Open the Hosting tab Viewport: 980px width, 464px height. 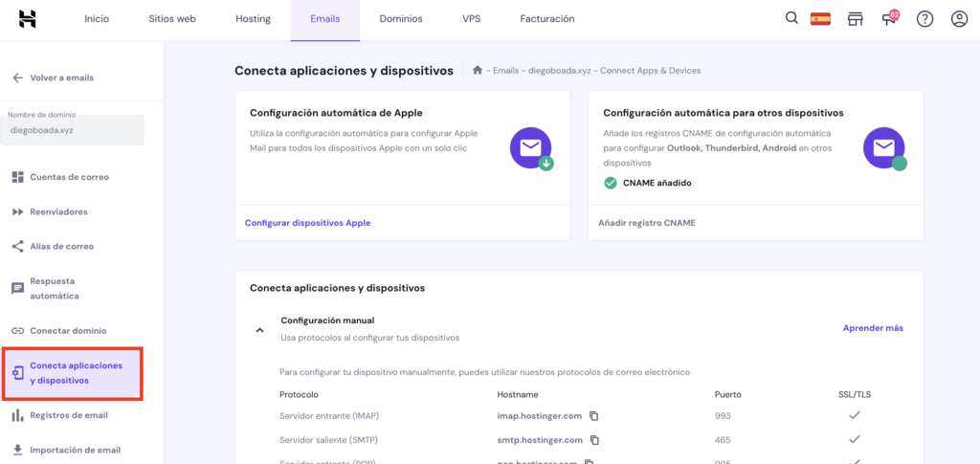253,19
